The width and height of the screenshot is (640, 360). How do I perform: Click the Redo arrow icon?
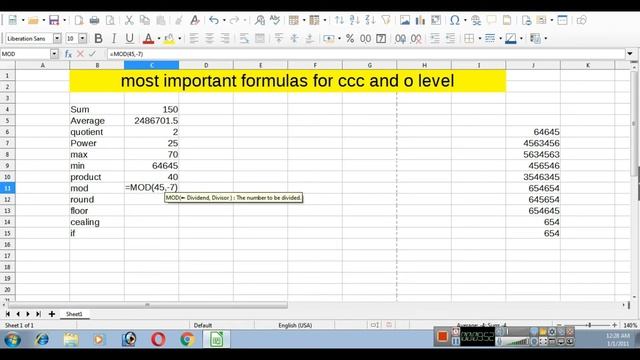click(234, 20)
